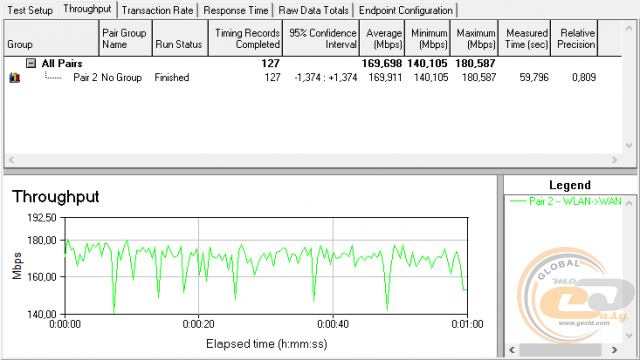Click the table scroll down arrow
This screenshot has width=640, height=360.
point(629,145)
